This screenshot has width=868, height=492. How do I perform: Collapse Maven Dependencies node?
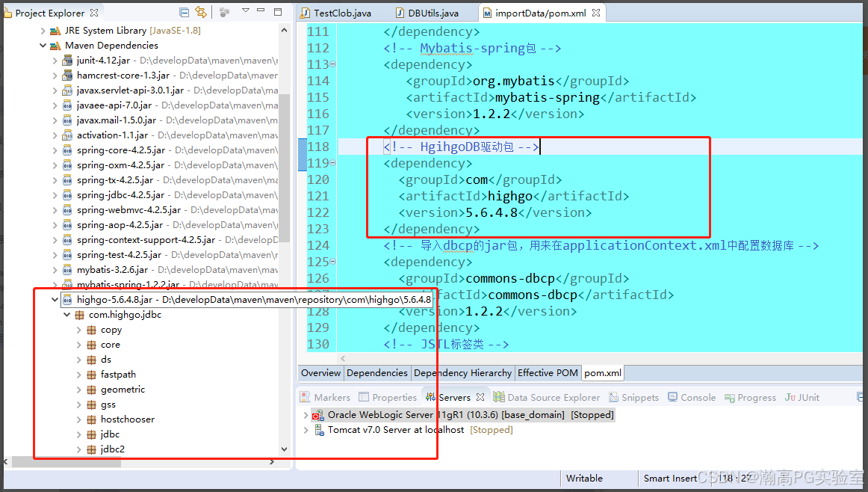tap(43, 46)
